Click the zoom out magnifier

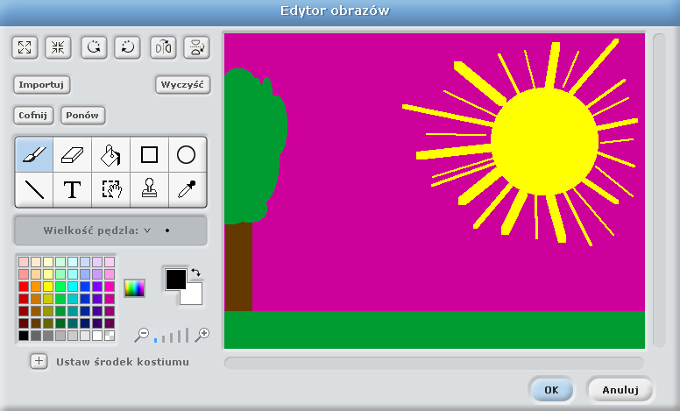pyautogui.click(x=141, y=335)
